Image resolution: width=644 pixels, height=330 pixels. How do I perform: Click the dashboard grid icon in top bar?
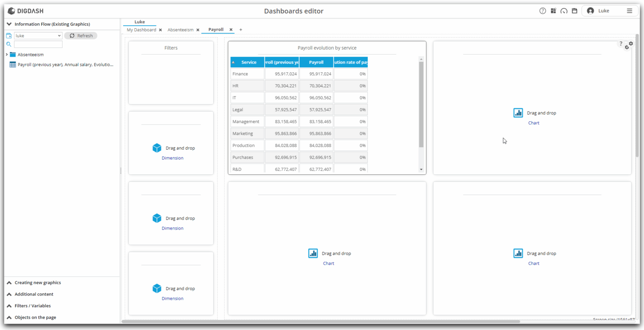pos(553,11)
